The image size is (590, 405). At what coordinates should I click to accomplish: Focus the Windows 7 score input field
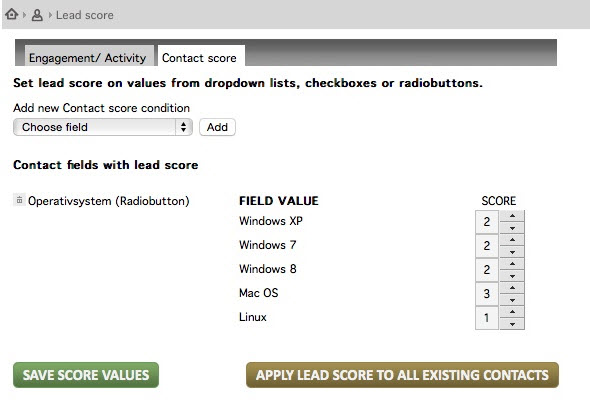[487, 246]
